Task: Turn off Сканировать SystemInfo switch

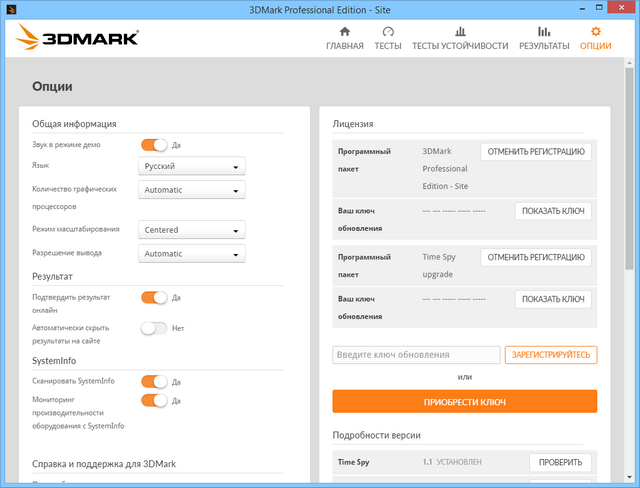Action: click(x=154, y=381)
